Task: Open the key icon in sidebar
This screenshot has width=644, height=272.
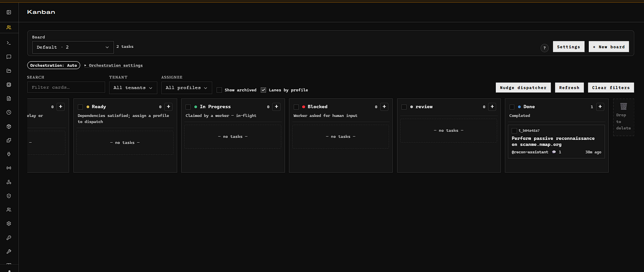Action: (9, 237)
